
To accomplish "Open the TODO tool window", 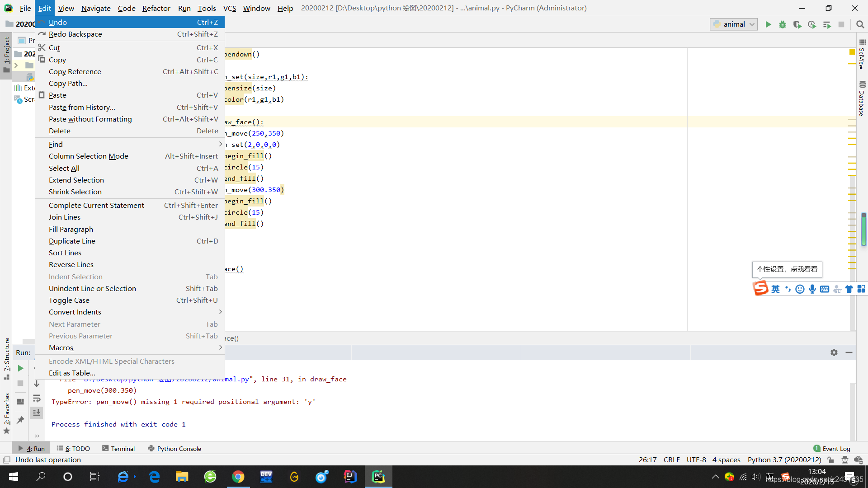I will point(73,449).
